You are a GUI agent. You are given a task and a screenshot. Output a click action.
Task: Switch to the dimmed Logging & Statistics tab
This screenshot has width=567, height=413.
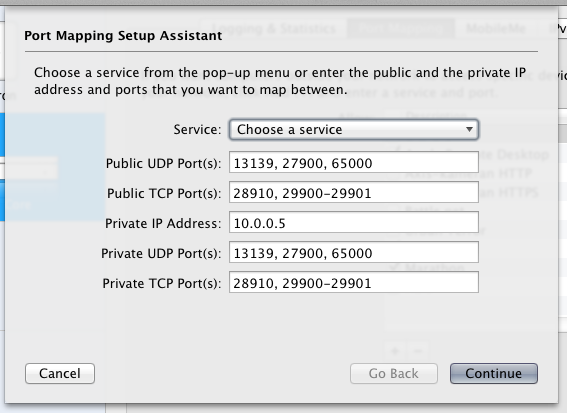273,28
